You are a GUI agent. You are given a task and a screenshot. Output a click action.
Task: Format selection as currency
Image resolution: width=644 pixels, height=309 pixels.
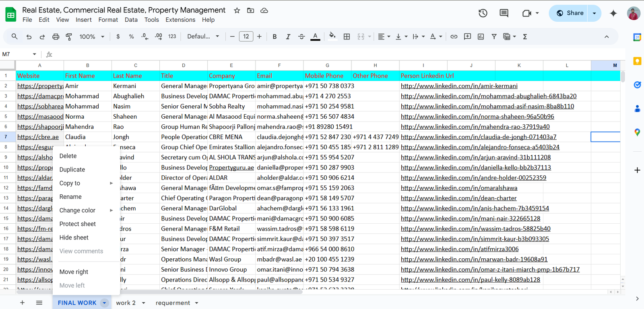click(x=118, y=37)
